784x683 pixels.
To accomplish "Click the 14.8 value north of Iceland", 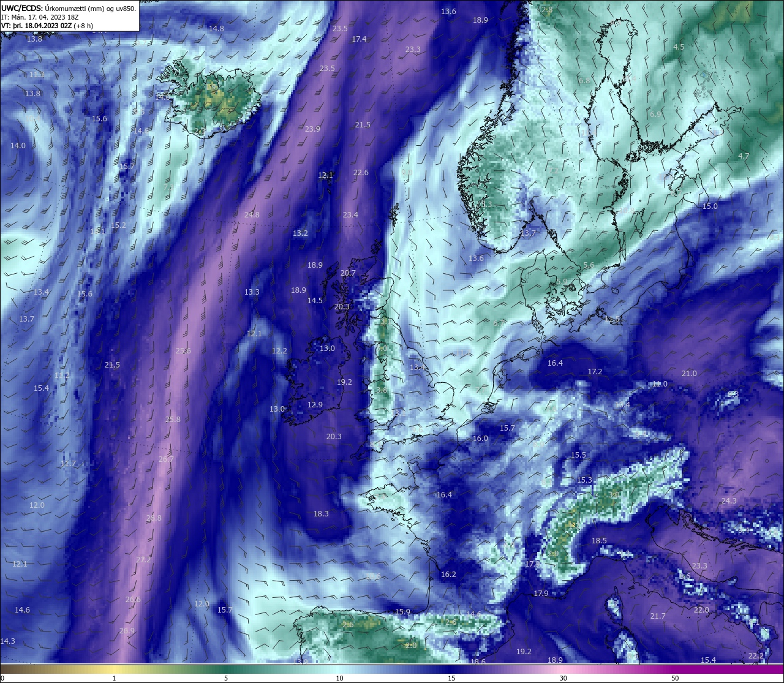I will [216, 28].
